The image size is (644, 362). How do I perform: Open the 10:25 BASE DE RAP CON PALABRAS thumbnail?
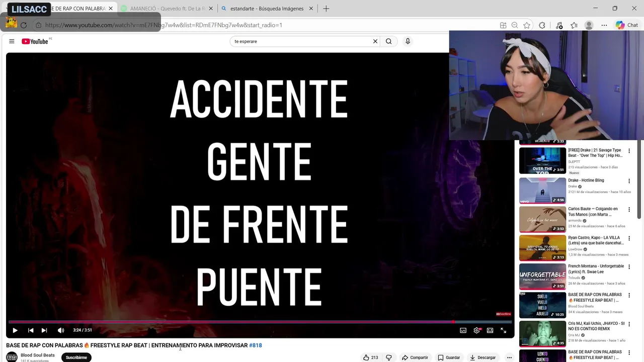pos(542,305)
